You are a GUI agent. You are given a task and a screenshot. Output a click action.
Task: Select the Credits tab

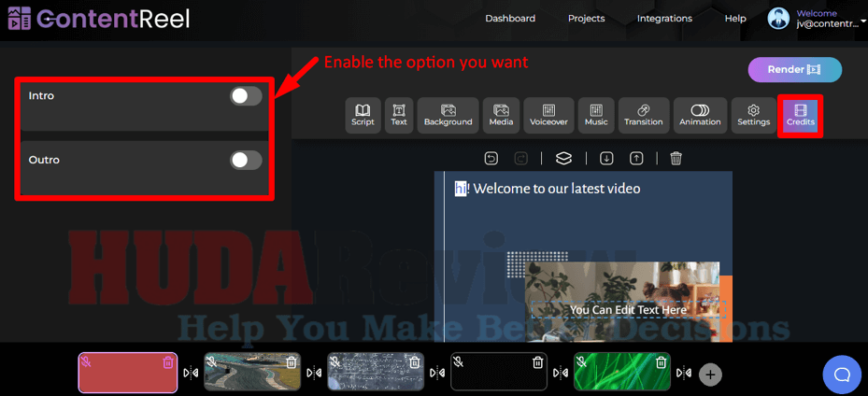pos(801,116)
